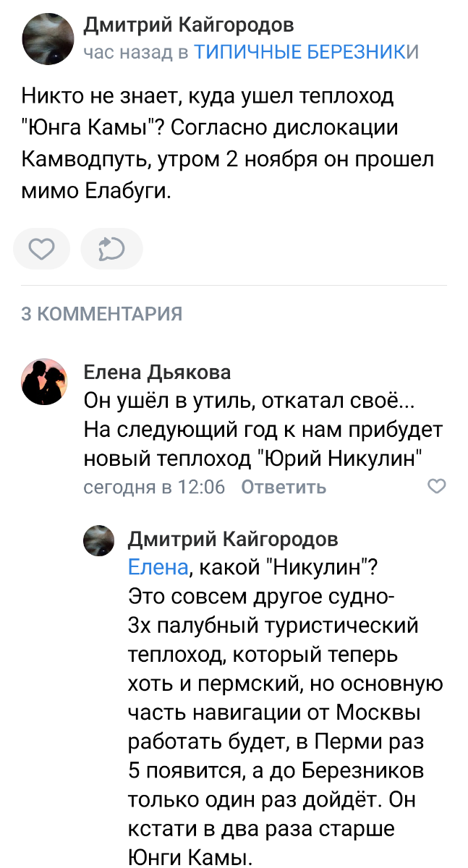
Task: Open the ТИПИЧНЫЕ БЕРЕЗНИКИ community link
Action: tap(306, 52)
